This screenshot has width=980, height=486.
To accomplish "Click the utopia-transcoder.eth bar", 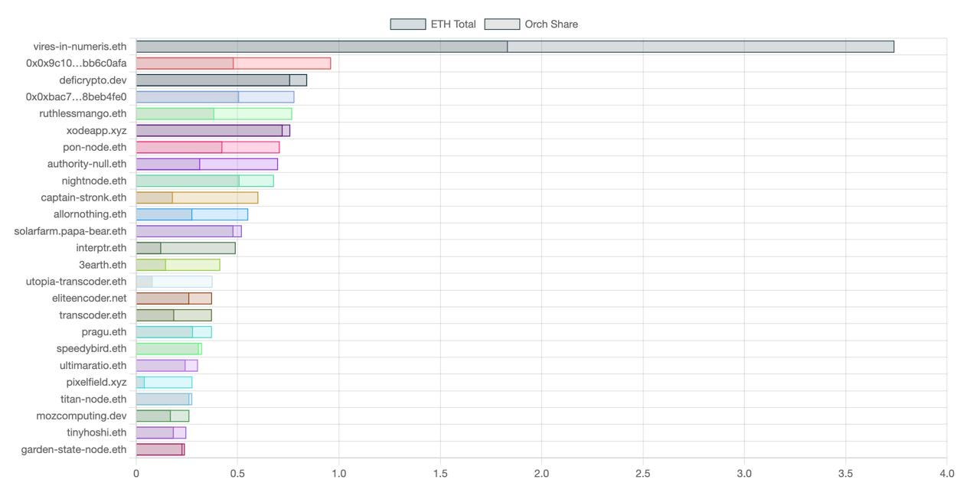I will tap(174, 282).
